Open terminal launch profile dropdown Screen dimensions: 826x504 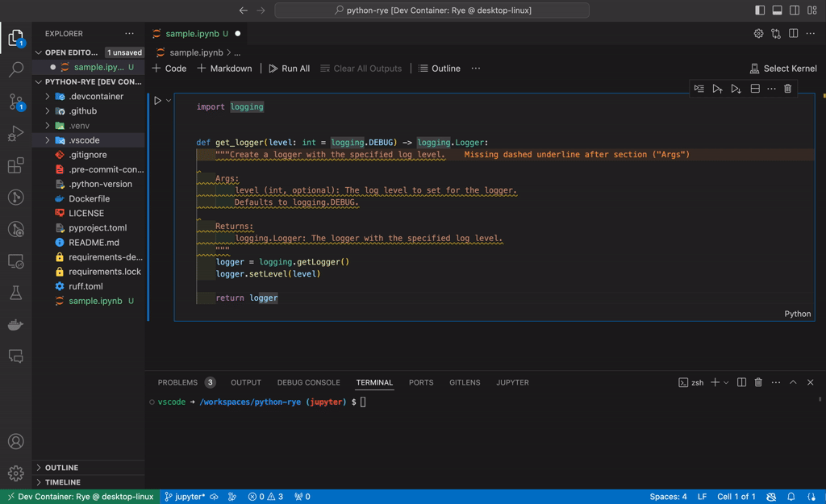point(726,382)
